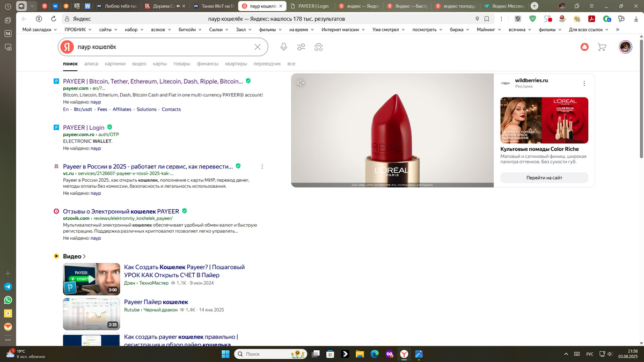Open browser history clock icon
The width and height of the screenshot is (644, 362).
click(8, 6)
